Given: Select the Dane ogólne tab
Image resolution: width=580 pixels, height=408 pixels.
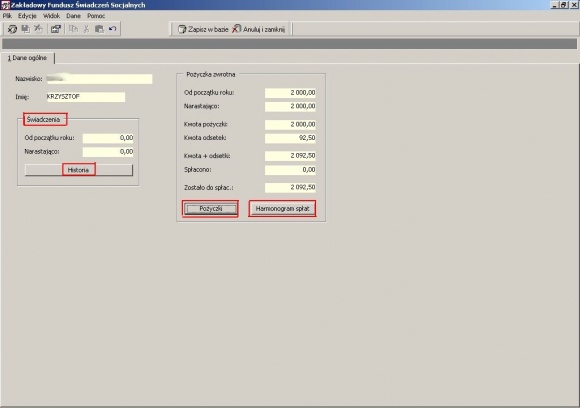Looking at the screenshot, I should click(x=27, y=58).
